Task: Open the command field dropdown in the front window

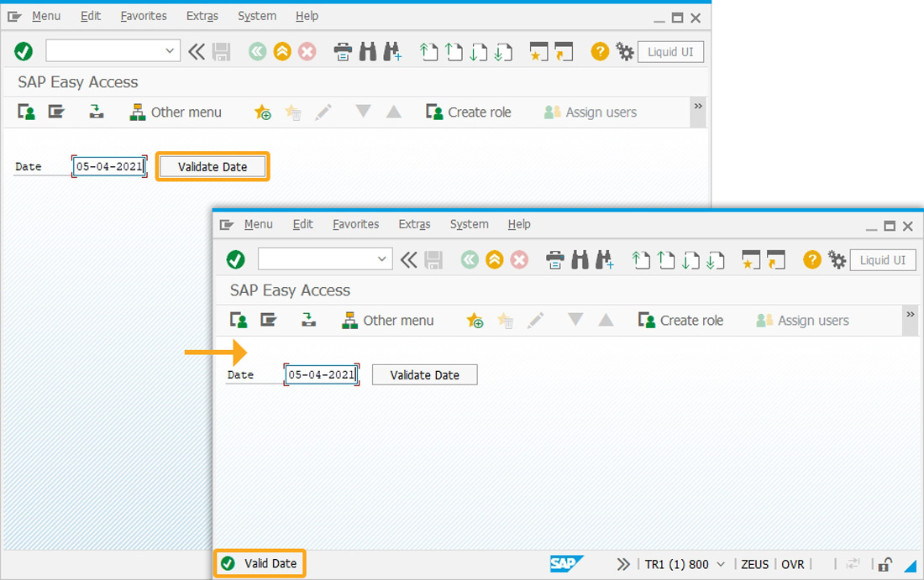Action: (382, 259)
